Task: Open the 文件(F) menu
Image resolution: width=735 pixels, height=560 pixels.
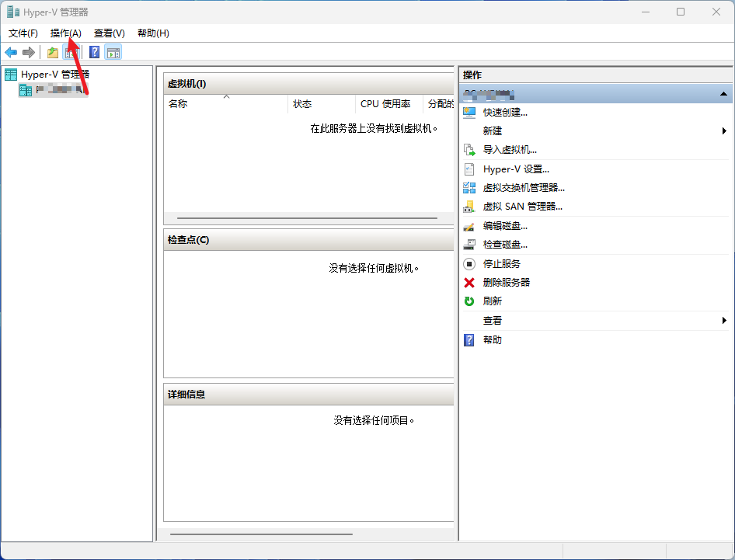Action: click(x=23, y=33)
